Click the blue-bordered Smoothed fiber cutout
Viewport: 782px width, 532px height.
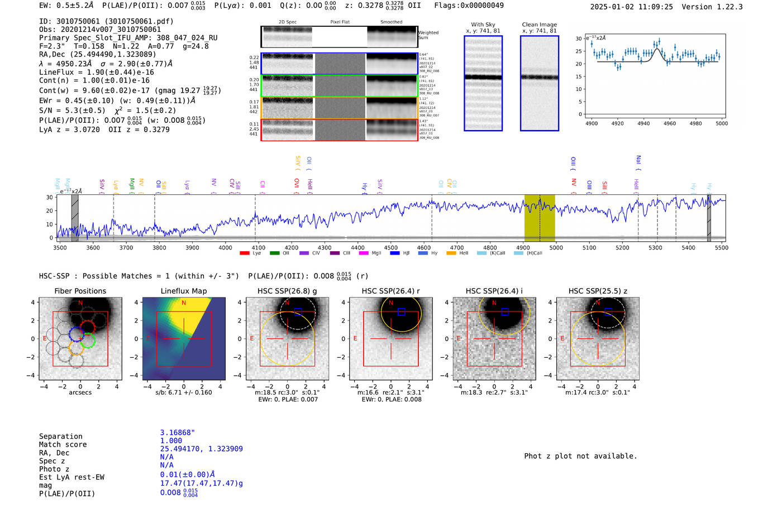pos(392,64)
